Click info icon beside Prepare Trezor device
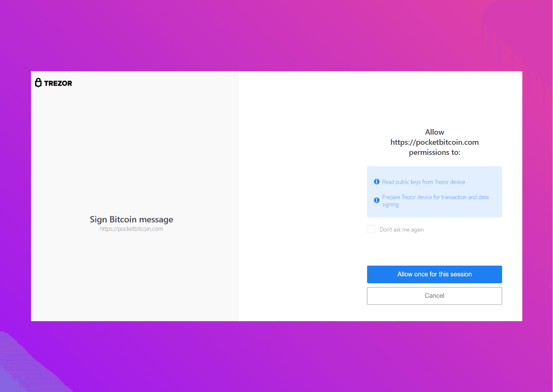This screenshot has height=392, width=553. (376, 200)
